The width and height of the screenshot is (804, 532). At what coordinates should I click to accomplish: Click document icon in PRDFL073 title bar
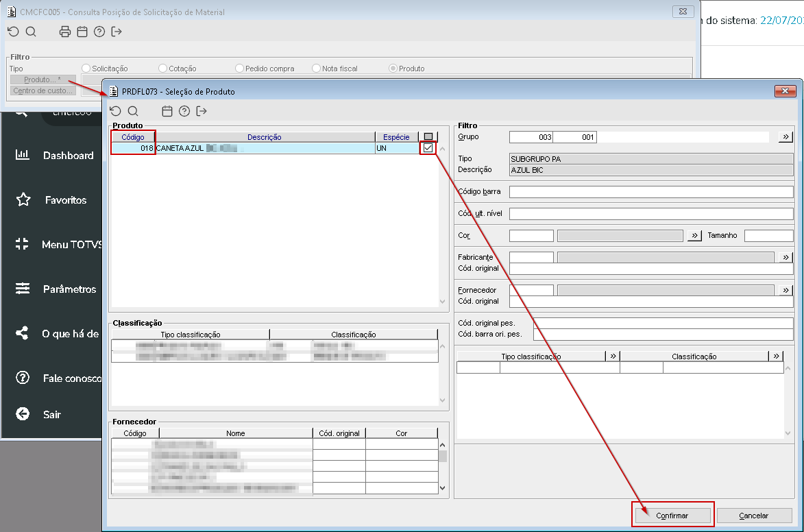(x=114, y=91)
